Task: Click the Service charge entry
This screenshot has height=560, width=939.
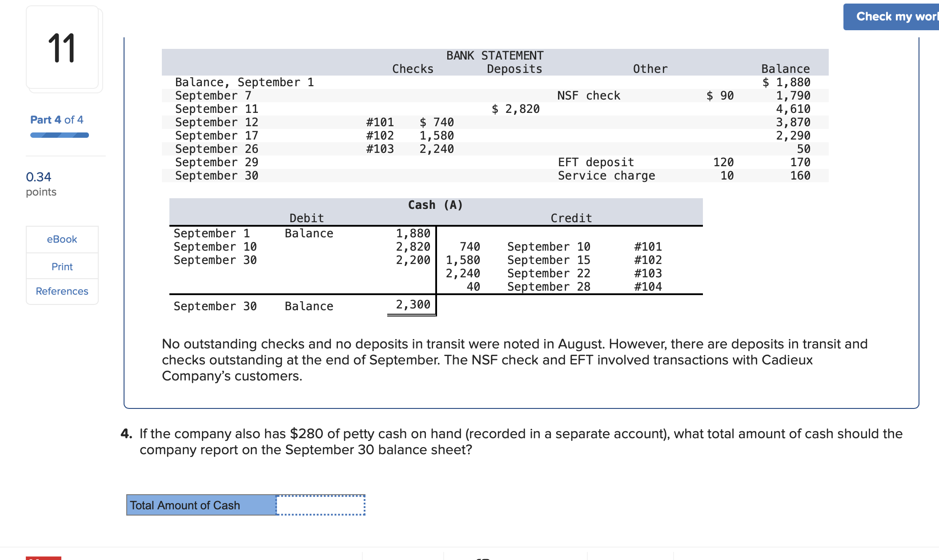Action: pos(606,175)
